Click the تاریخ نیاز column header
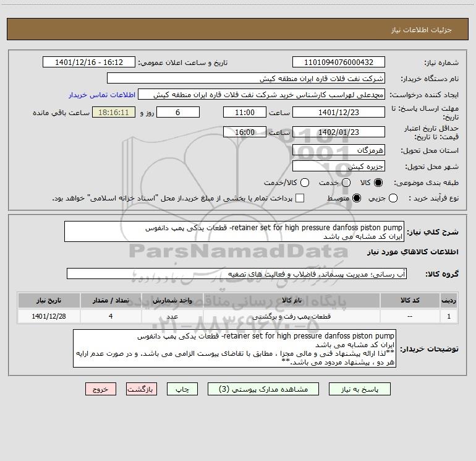Viewport: 476px width, 461px height. (x=49, y=300)
